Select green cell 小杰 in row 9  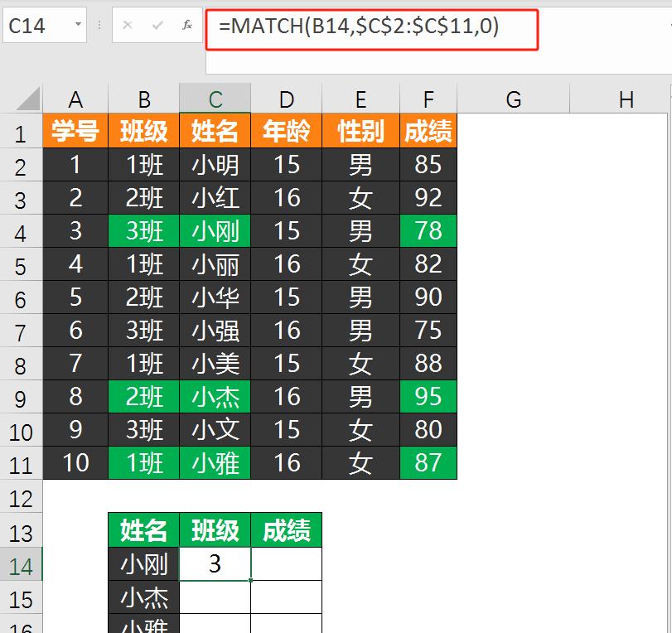[215, 397]
